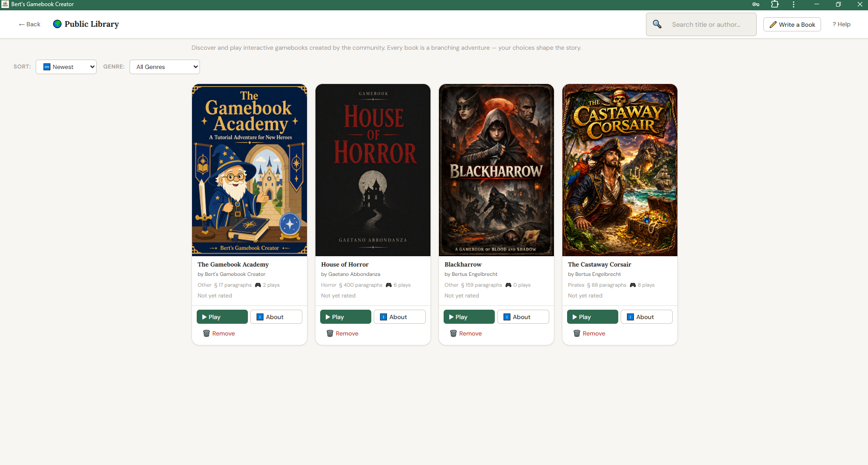Click the globe icon beside Public Library
868x465 pixels.
tap(57, 24)
